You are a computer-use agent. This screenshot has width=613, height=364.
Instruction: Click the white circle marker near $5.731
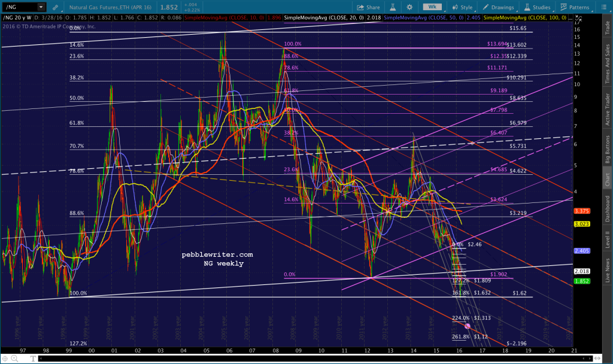[472, 144]
